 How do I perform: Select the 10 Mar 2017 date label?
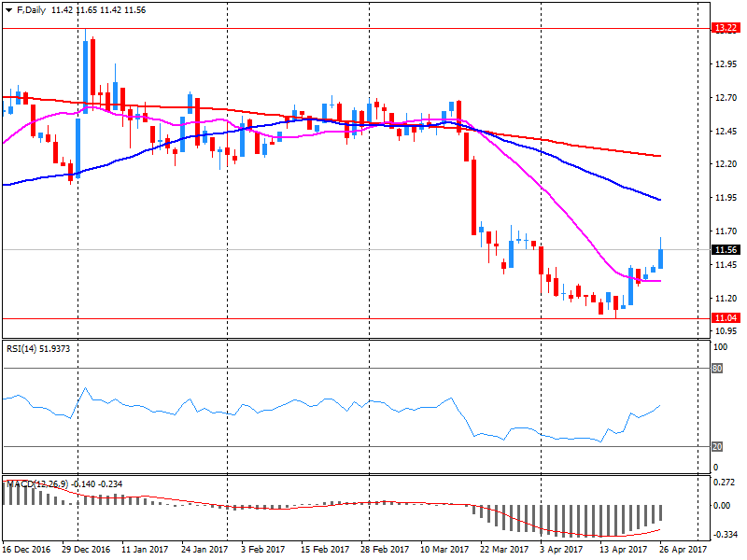point(444,549)
